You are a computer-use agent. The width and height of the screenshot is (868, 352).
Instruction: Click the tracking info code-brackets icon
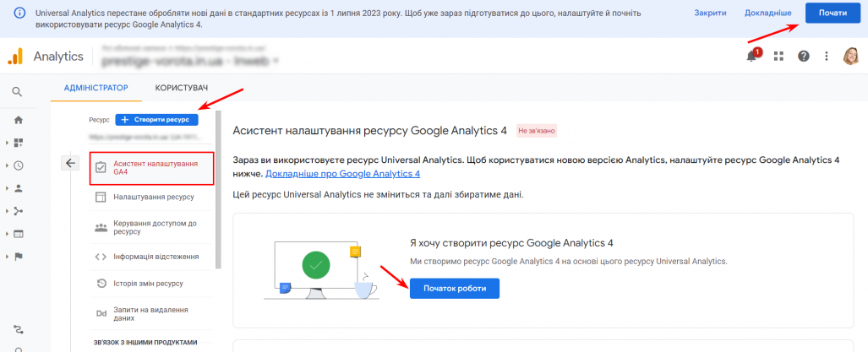(101, 257)
